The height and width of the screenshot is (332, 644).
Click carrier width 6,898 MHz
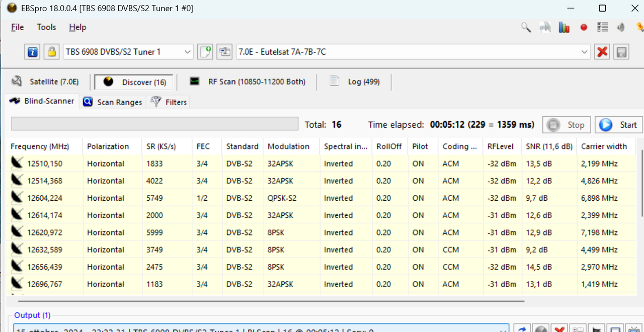tap(600, 198)
